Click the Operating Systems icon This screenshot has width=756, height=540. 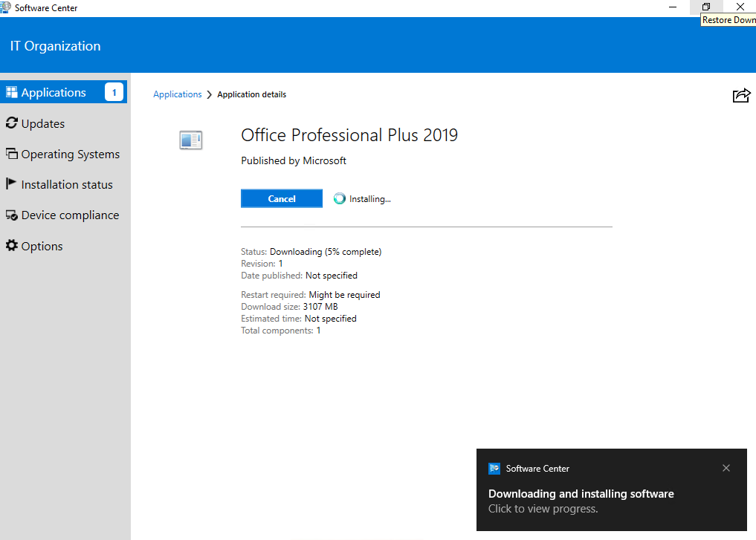click(12, 153)
